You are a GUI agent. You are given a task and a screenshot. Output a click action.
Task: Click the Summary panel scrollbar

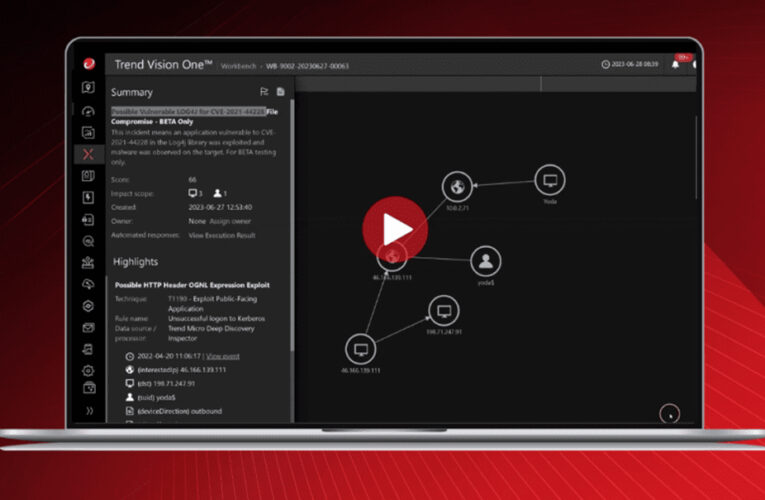tap(292, 224)
